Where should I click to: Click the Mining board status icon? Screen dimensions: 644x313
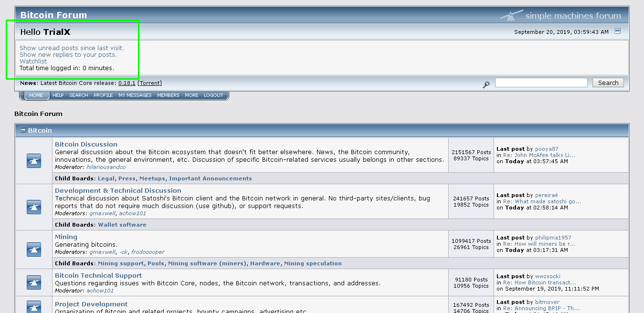tap(34, 250)
